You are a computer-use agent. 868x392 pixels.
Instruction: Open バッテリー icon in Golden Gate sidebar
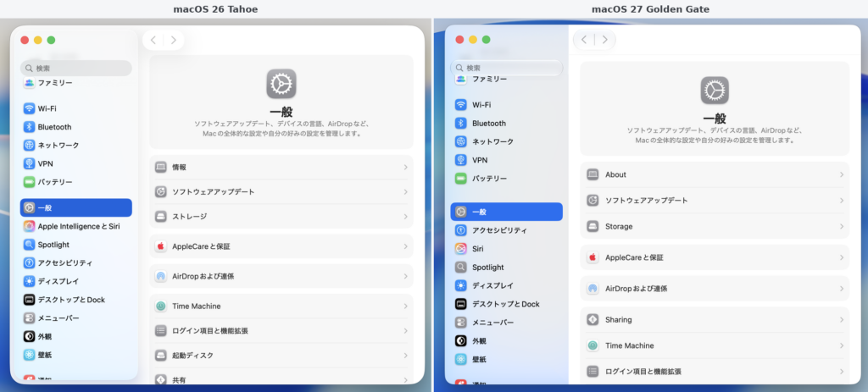point(460,179)
